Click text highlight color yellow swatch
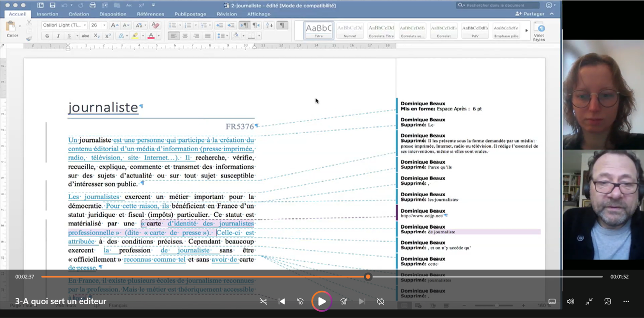Screen dimensions: 644x318 [x=135, y=36]
